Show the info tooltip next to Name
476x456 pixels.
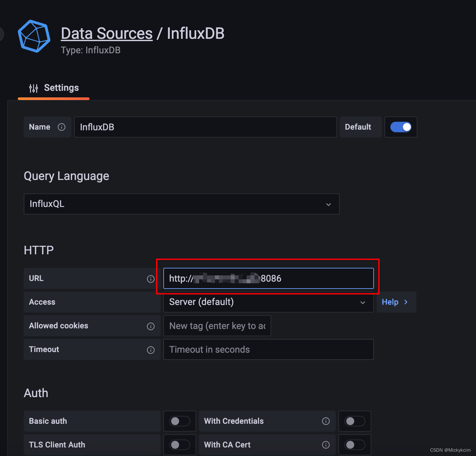(62, 127)
